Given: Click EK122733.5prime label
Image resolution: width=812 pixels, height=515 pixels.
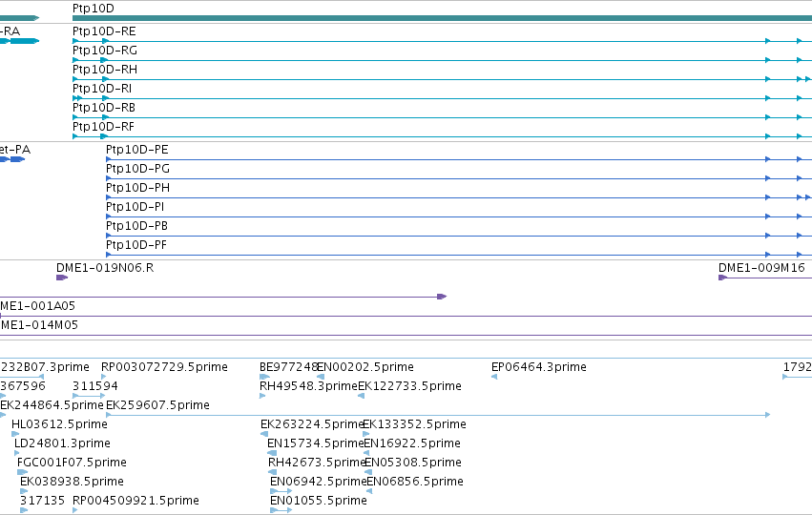Looking at the screenshot, I should (409, 386).
